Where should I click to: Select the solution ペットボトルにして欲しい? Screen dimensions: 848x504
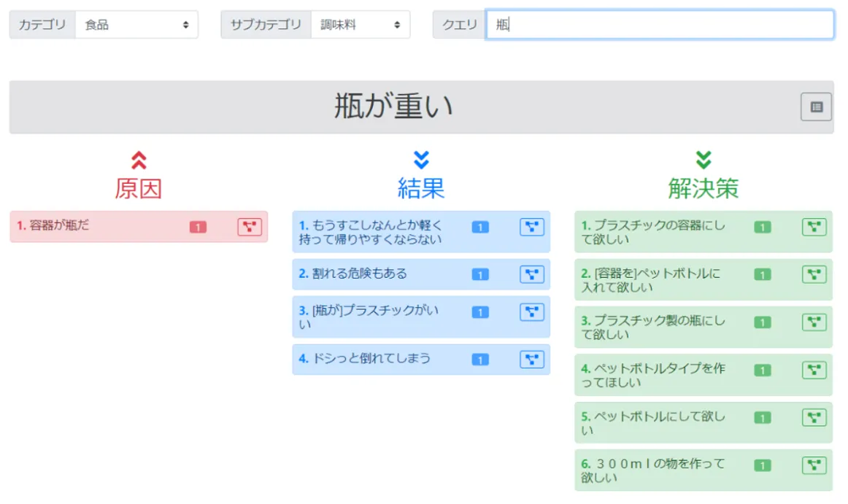coord(654,423)
